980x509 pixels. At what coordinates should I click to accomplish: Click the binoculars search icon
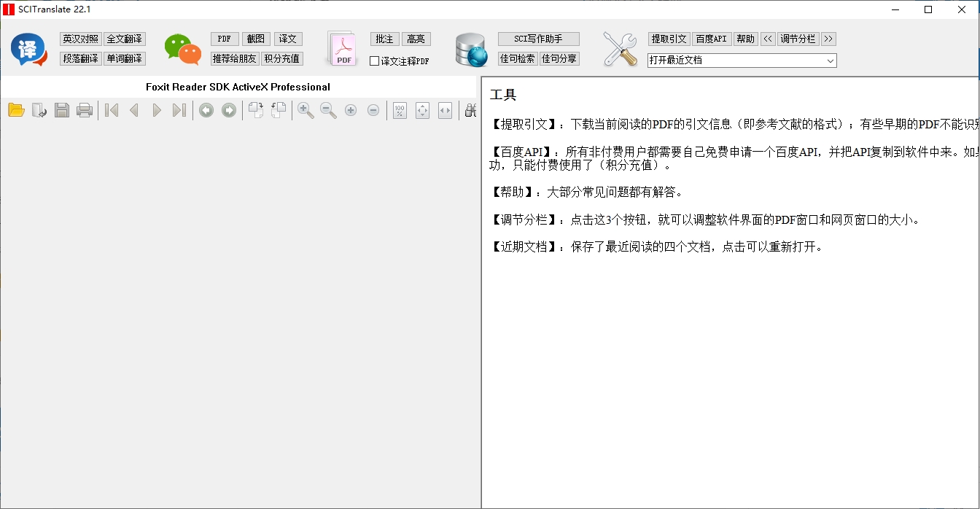[471, 110]
